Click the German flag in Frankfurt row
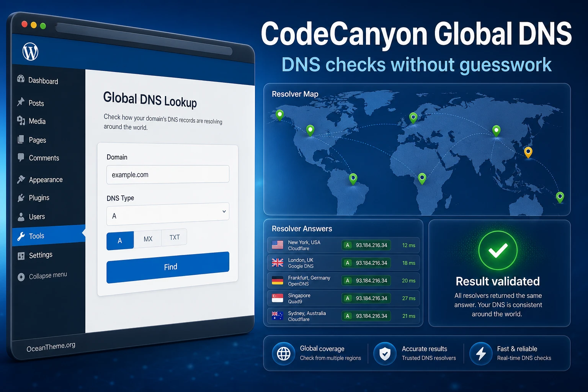This screenshot has width=588, height=392. (278, 281)
